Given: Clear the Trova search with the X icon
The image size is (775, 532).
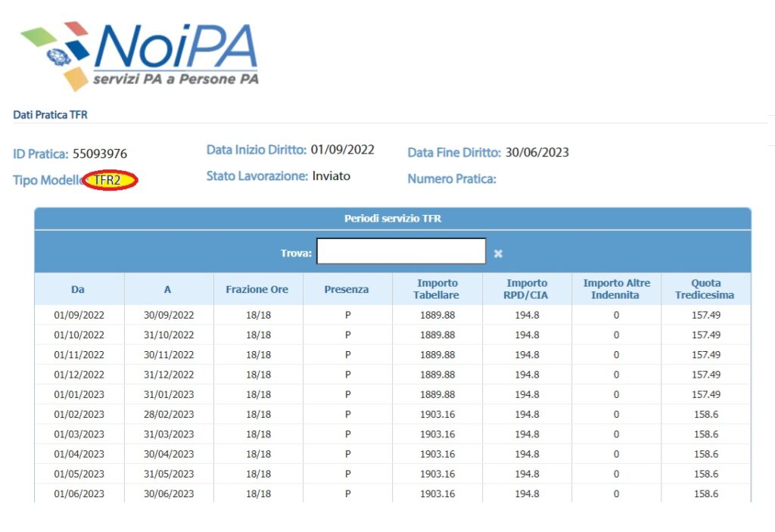Looking at the screenshot, I should [498, 254].
